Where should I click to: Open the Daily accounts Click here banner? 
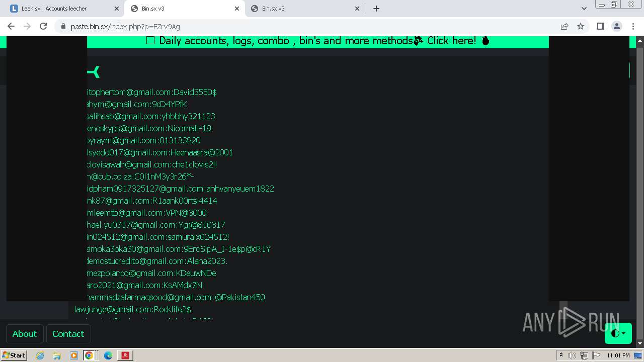318,41
